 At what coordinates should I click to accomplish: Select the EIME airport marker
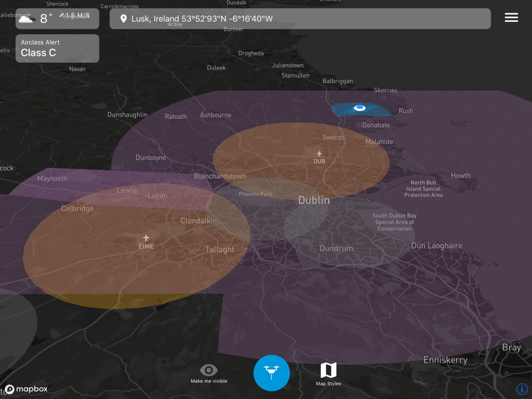(x=146, y=242)
